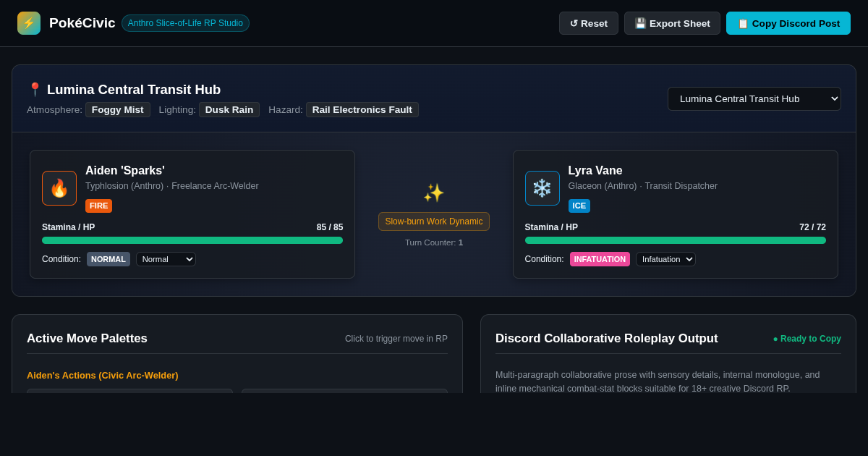Click the Slow-burn Work Dynamic badge
Image resolution: width=868 pixels, height=456 pixels.
[434, 221]
